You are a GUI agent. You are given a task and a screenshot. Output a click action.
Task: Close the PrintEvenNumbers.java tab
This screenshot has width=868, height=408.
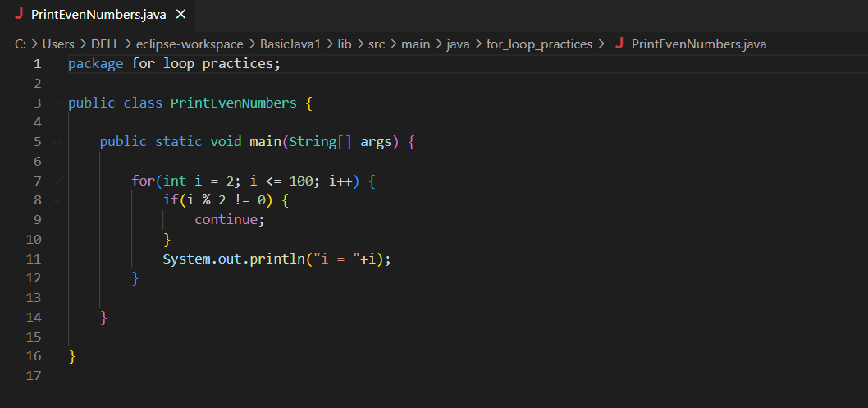click(x=180, y=15)
